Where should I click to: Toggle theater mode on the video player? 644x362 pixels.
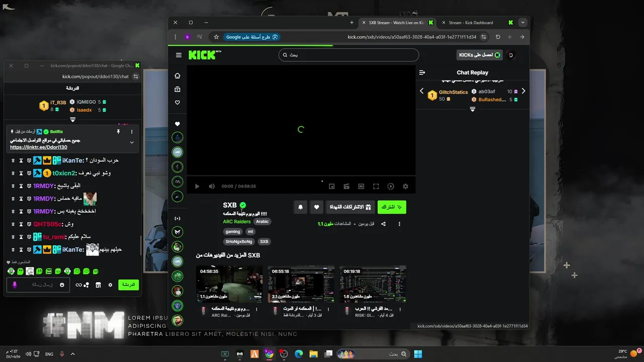pos(361,187)
